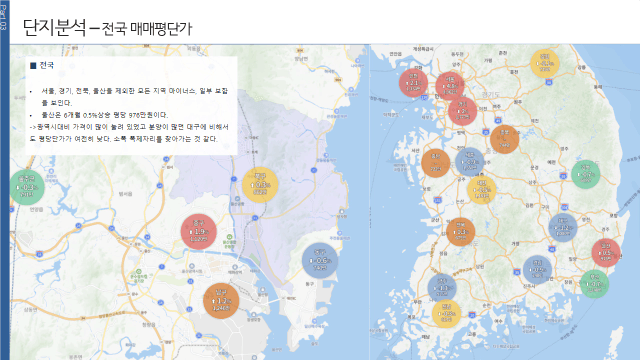Click the 단지분석 slide title

(x=54, y=28)
